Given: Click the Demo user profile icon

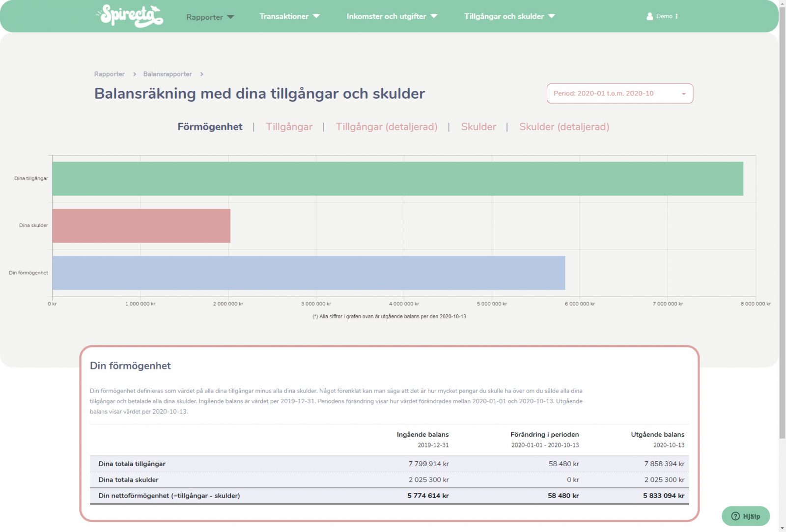Looking at the screenshot, I should coord(649,16).
